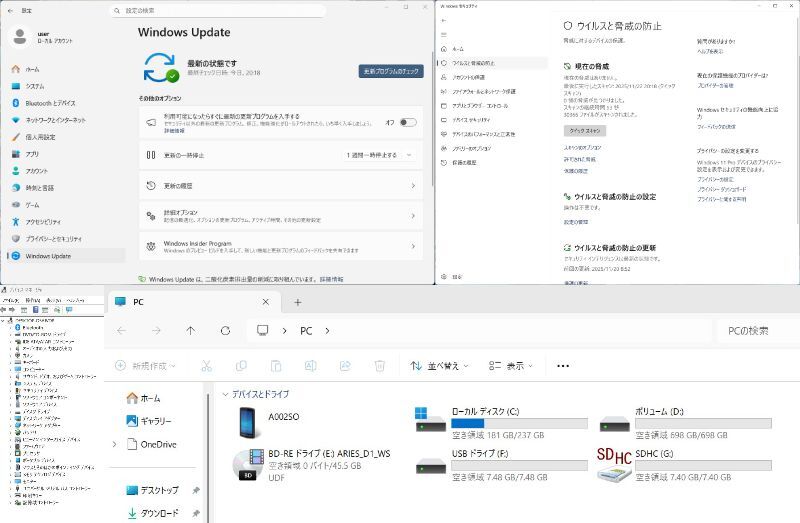Viewport: 800px width, 523px height.
Task: Expand キーボード in Device Manager tree
Action: (x=11, y=362)
